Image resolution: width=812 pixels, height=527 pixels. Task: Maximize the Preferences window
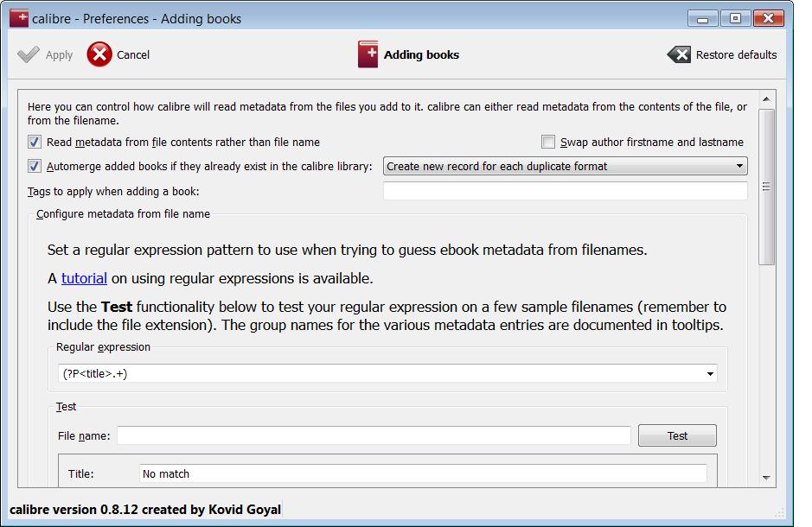coord(735,19)
